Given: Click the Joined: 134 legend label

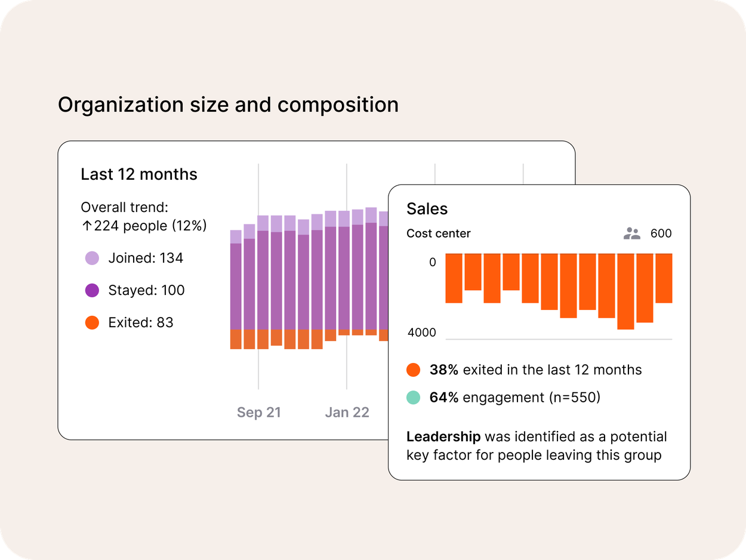Looking at the screenshot, I should pyautogui.click(x=146, y=259).
